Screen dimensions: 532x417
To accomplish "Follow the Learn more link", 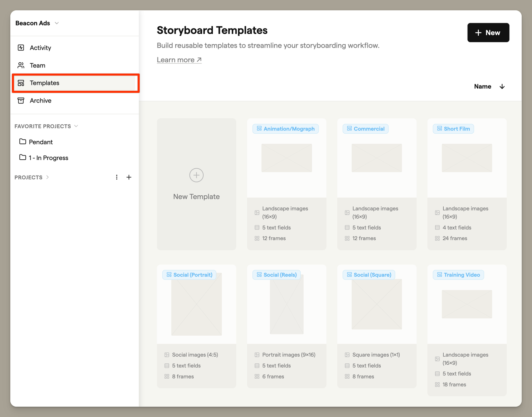I will [x=179, y=60].
